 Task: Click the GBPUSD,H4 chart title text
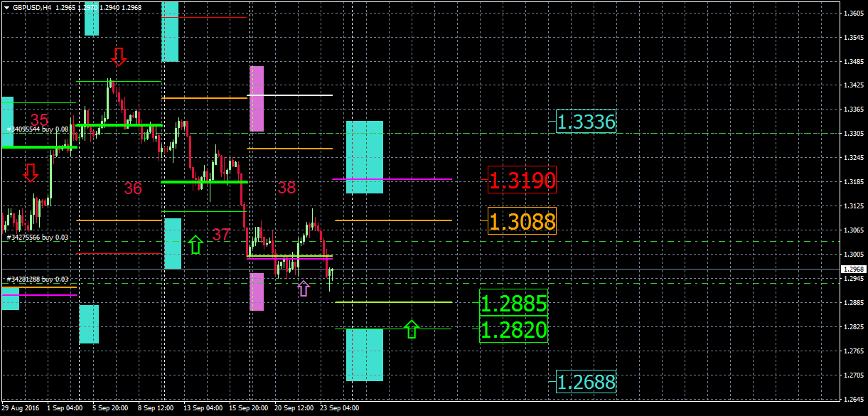pos(31,7)
